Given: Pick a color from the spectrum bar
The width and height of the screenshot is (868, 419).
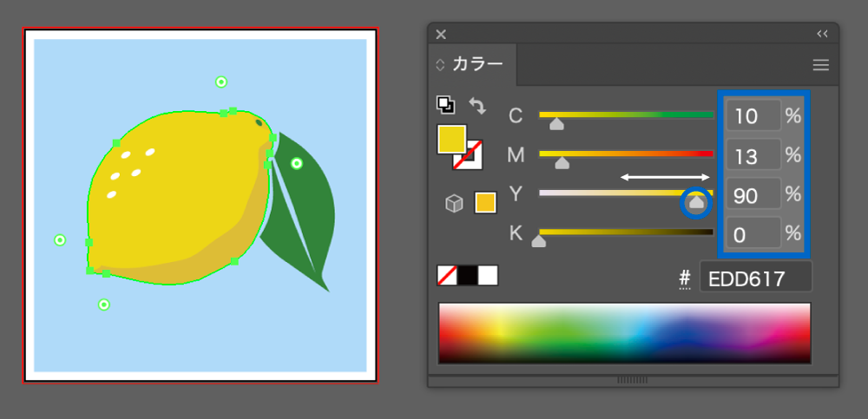Looking at the screenshot, I should (624, 332).
